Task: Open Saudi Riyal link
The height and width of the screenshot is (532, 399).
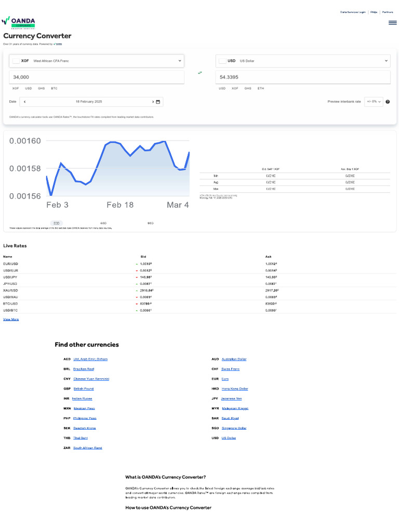Action: coord(230,418)
